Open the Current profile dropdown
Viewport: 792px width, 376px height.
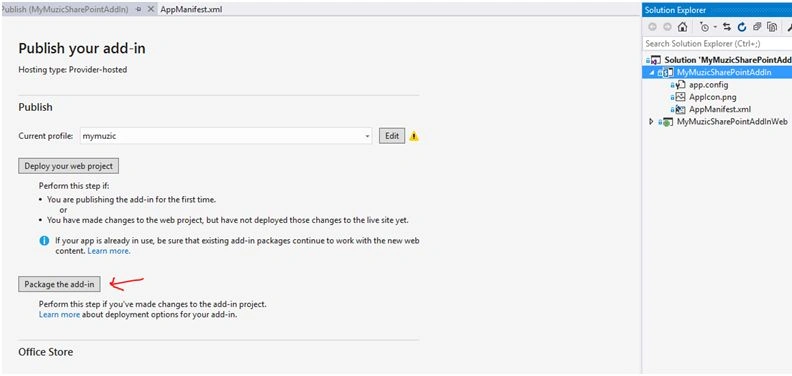click(367, 136)
